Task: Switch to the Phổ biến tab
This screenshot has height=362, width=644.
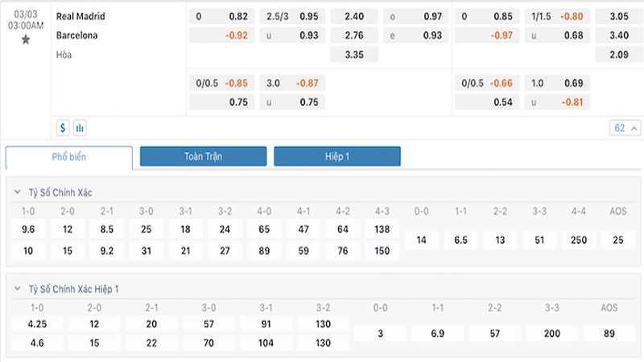Action: [69, 157]
